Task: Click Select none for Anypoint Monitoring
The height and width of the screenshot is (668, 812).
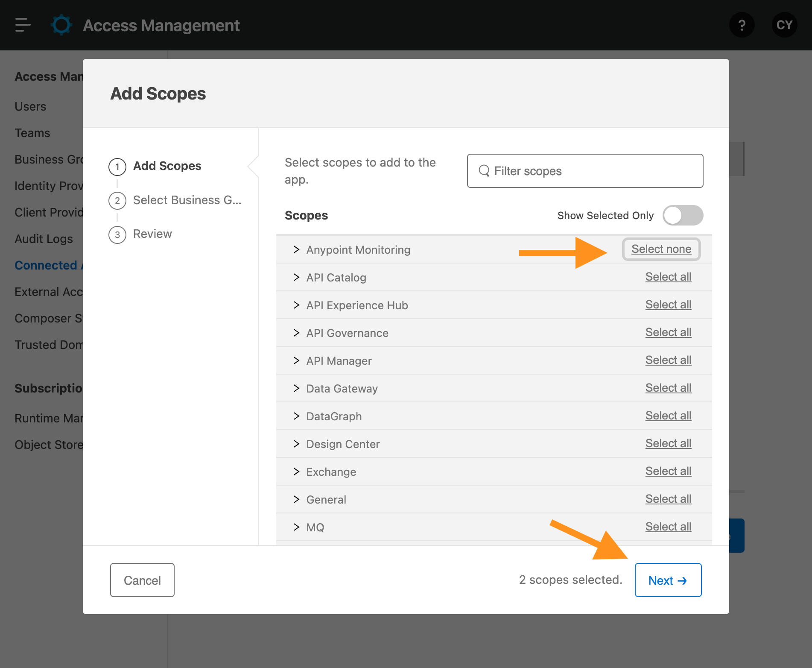Action: tap(661, 249)
